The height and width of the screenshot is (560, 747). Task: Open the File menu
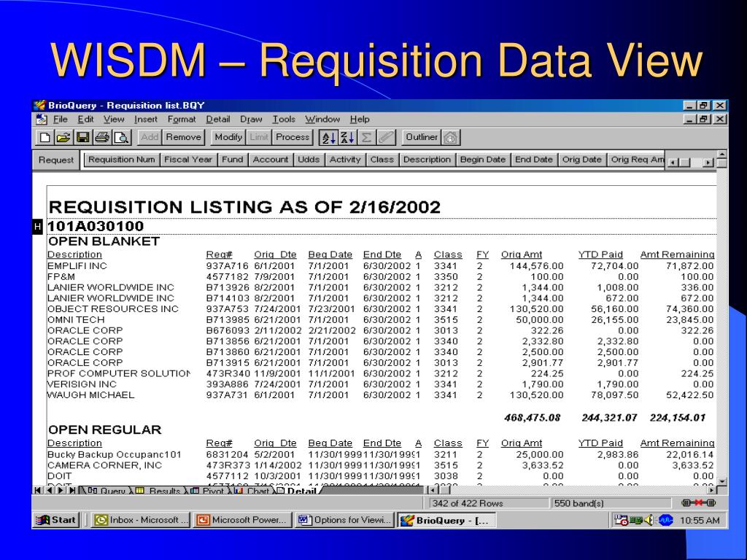[60, 119]
